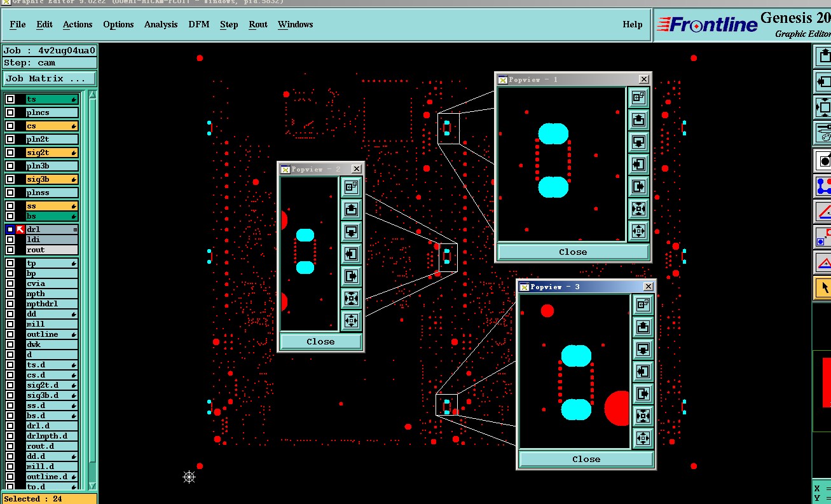Screen dimensions: 831x504
Task: Toggle display checkbox for cs layer
Action: (10, 126)
